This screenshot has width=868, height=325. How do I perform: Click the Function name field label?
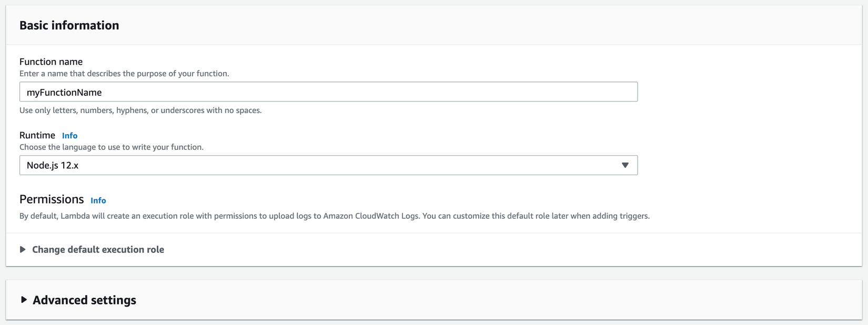[x=51, y=62]
